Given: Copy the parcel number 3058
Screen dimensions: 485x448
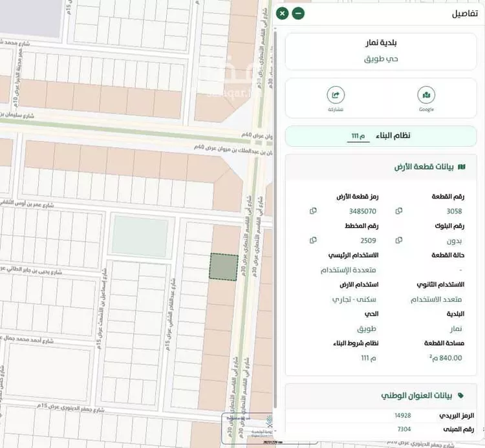Looking at the screenshot, I should click(398, 211).
